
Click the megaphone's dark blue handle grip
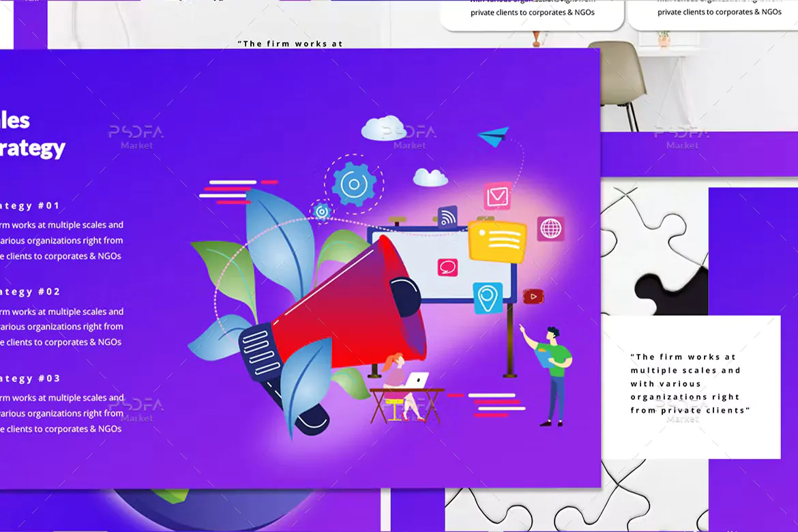[260, 353]
